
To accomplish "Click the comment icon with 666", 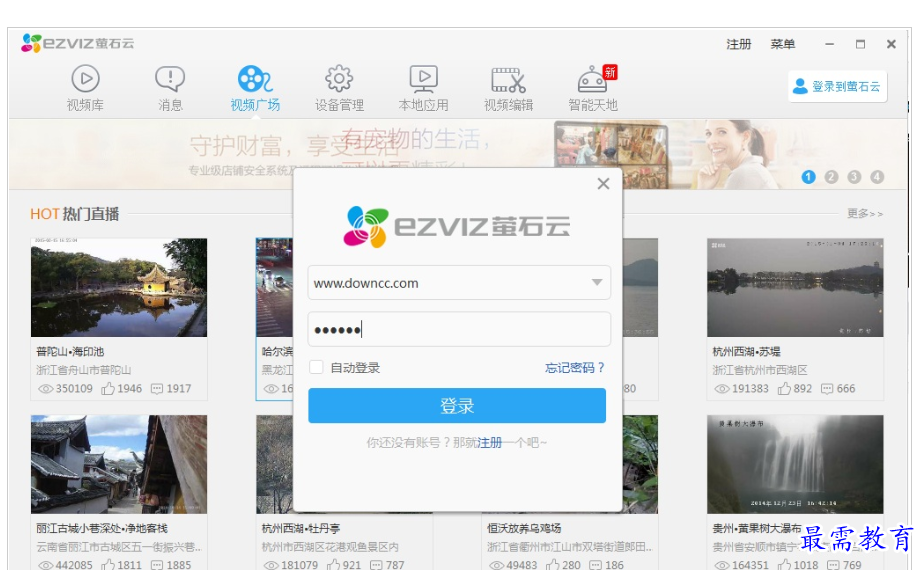I will point(827,389).
